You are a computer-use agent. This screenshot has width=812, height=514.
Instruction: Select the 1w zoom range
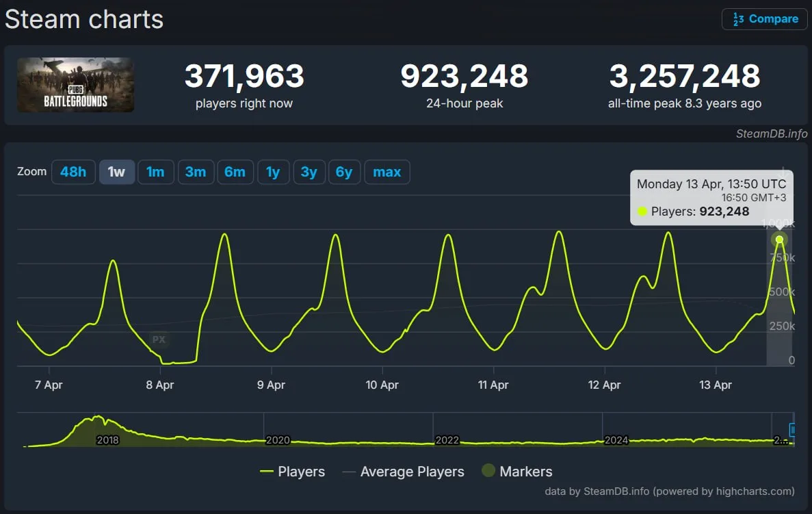tap(116, 172)
